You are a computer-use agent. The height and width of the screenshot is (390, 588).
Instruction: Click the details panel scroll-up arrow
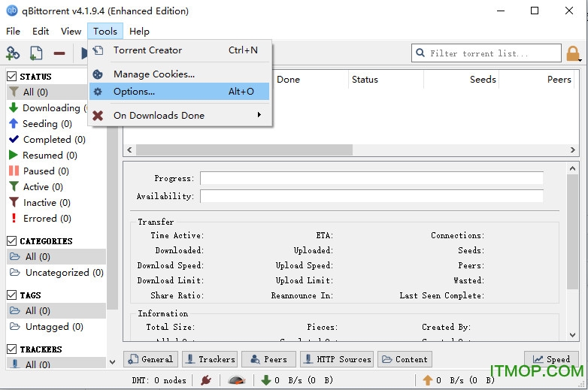pyautogui.click(x=572, y=168)
